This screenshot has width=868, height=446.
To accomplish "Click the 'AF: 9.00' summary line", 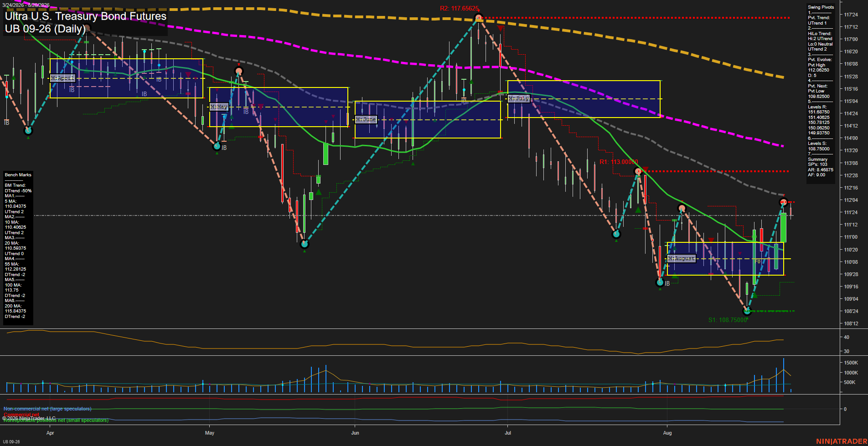I will point(816,175).
